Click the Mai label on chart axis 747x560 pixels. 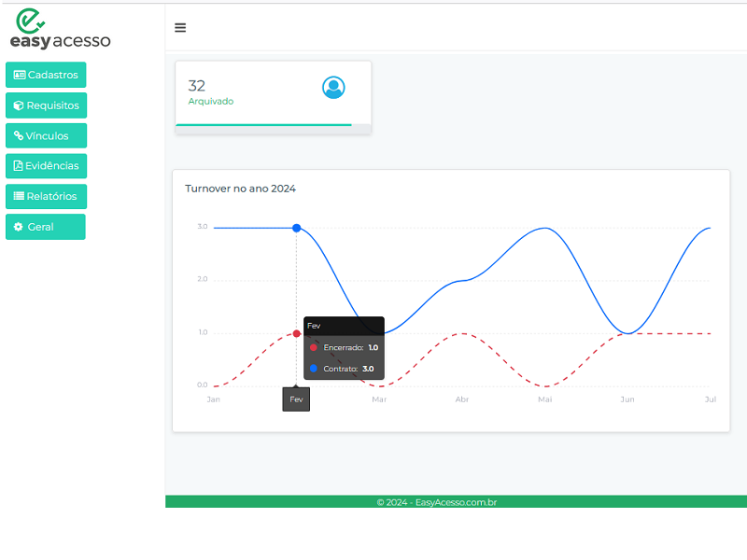tap(545, 399)
